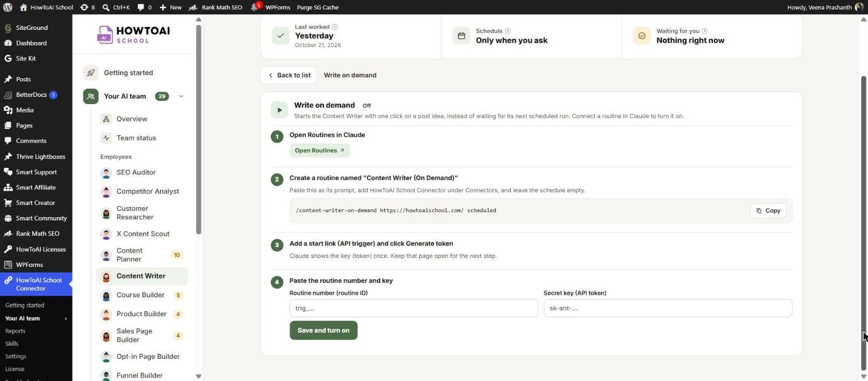The height and width of the screenshot is (381, 868).
Task: Open Smart Community menu
Action: click(36, 218)
